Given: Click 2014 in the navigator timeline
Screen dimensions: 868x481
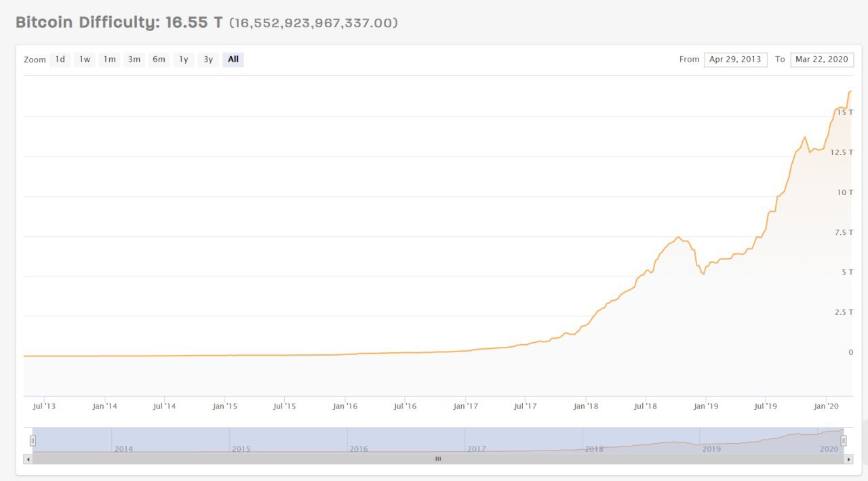Looking at the screenshot, I should pyautogui.click(x=123, y=449).
